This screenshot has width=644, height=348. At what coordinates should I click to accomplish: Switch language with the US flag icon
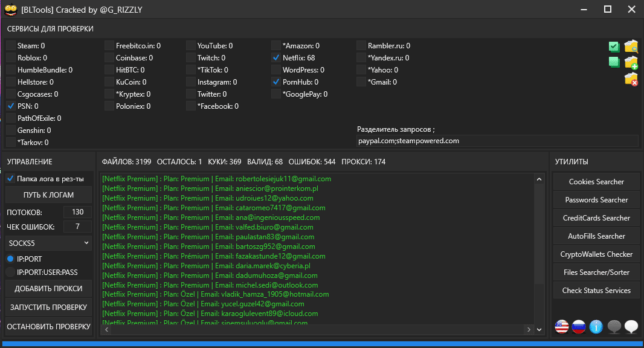click(x=561, y=327)
